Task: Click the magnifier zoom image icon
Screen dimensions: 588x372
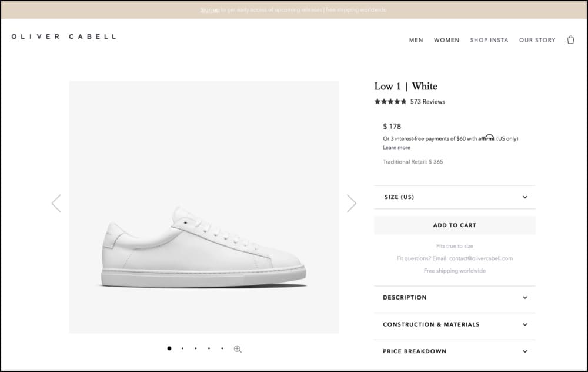Action: click(238, 349)
